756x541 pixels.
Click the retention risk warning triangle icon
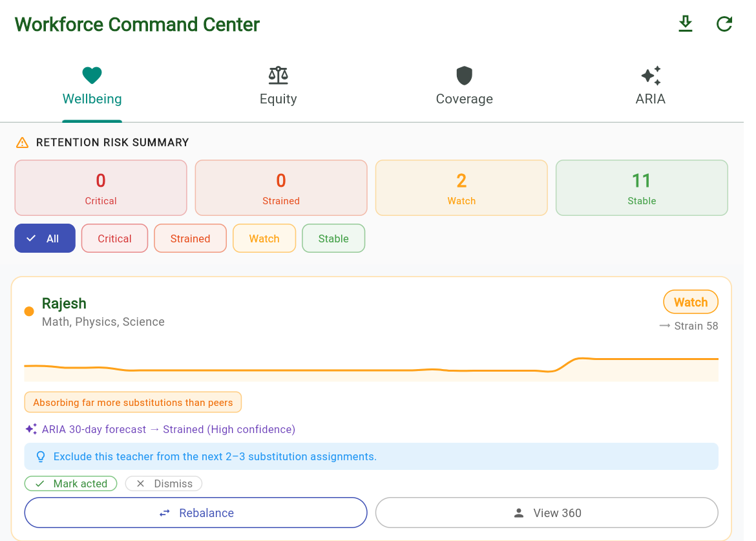(x=22, y=142)
